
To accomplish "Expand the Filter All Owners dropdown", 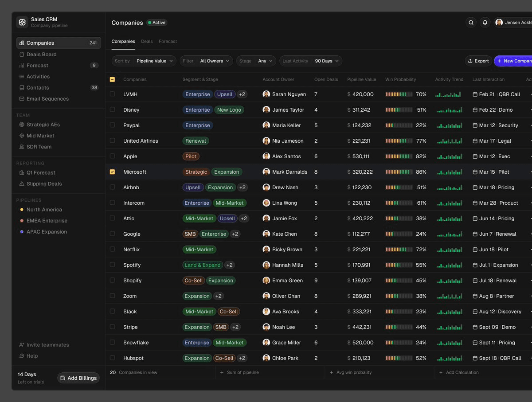I will [x=206, y=61].
